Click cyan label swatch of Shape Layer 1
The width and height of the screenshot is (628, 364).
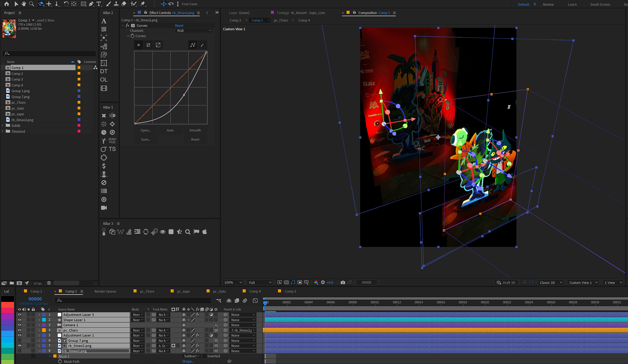coord(44,320)
